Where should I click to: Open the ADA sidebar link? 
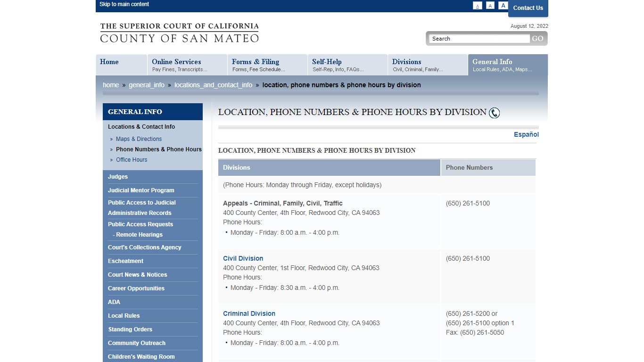pyautogui.click(x=114, y=302)
